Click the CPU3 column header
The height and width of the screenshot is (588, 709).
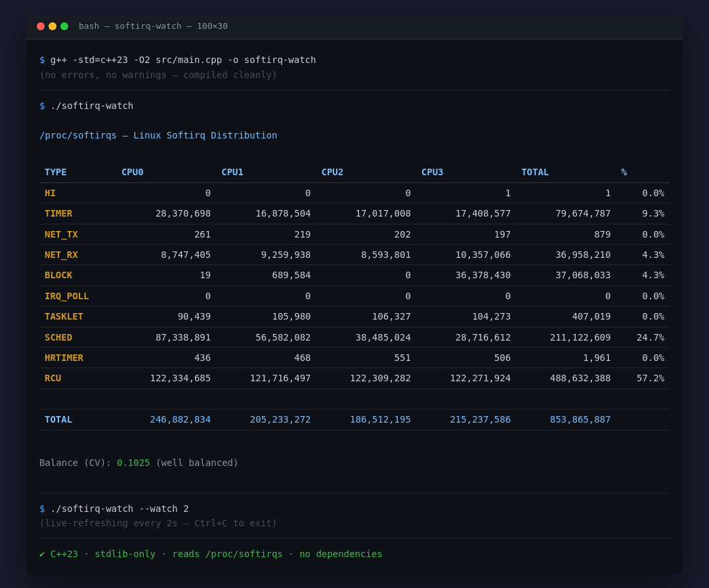(432, 172)
